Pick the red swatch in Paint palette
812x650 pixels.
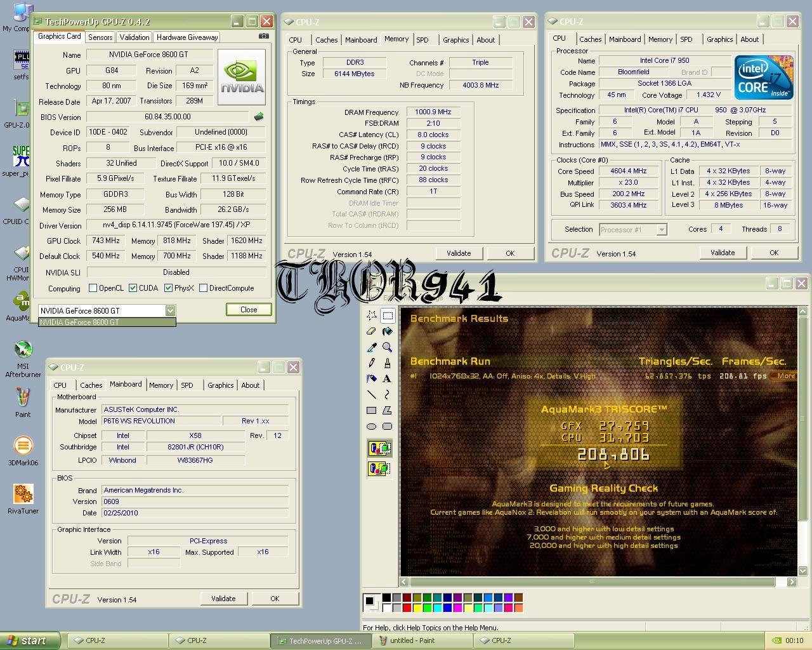(407, 608)
